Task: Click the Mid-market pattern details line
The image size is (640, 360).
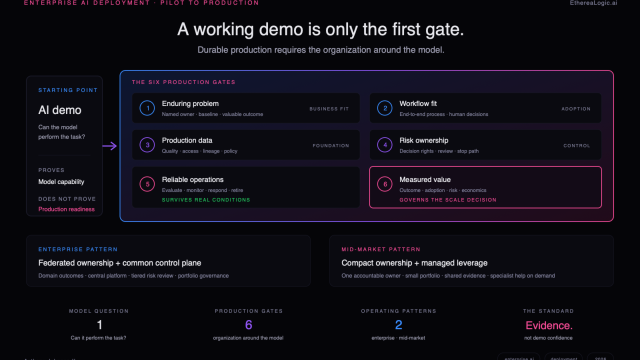Action: point(448,276)
